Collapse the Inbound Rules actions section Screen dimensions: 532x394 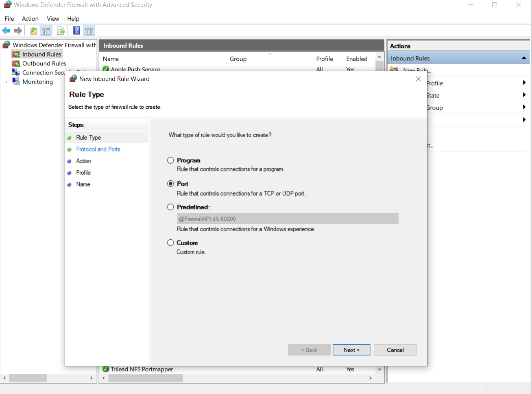coord(524,58)
